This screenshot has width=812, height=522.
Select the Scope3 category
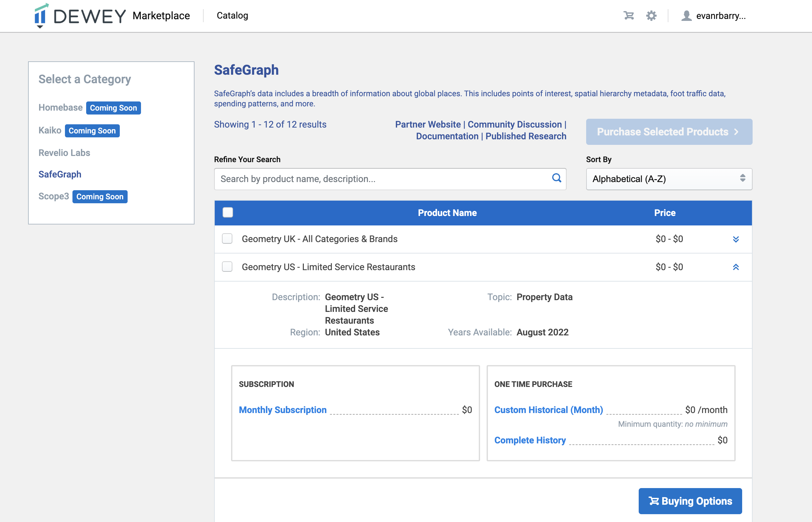click(54, 196)
